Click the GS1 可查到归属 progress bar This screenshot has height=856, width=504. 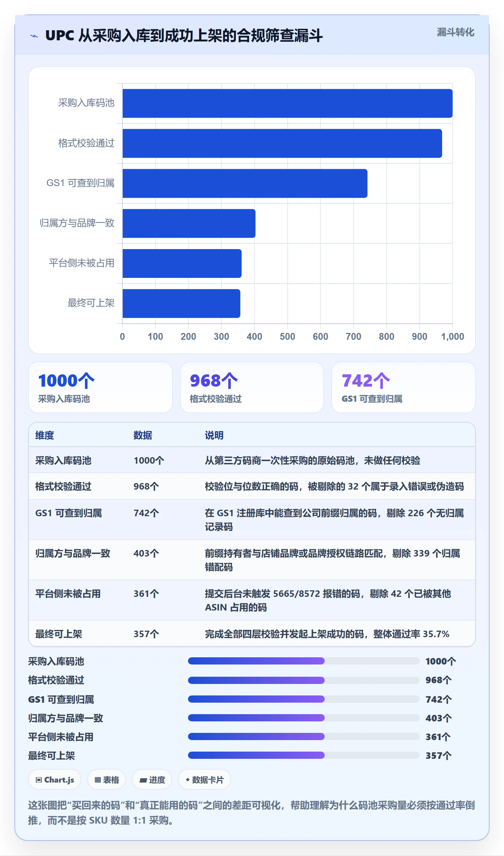(303, 699)
